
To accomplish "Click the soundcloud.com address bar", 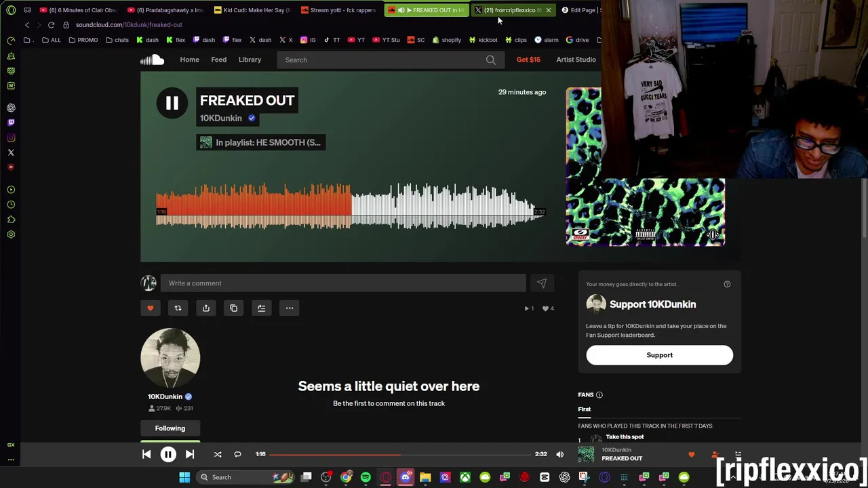I will pos(129,25).
